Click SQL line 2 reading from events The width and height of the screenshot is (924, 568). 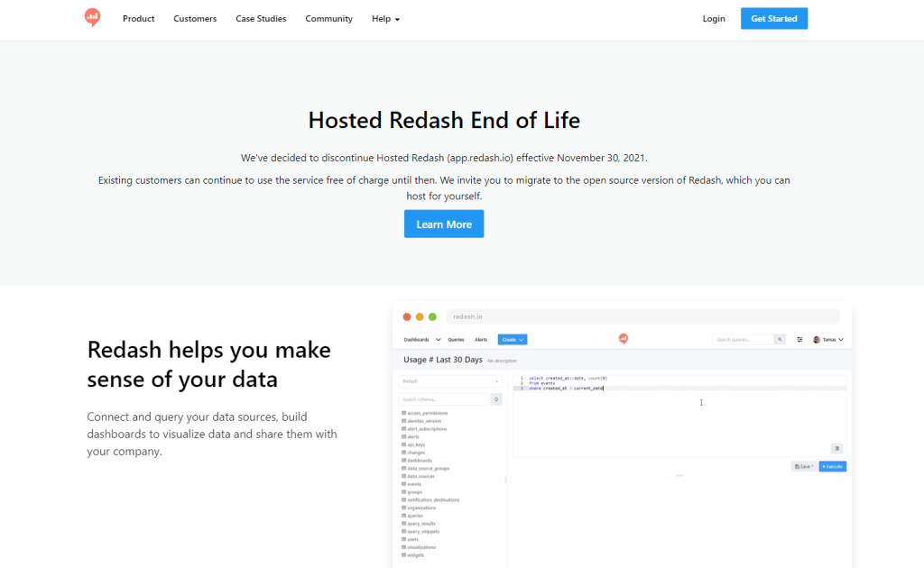(x=541, y=383)
